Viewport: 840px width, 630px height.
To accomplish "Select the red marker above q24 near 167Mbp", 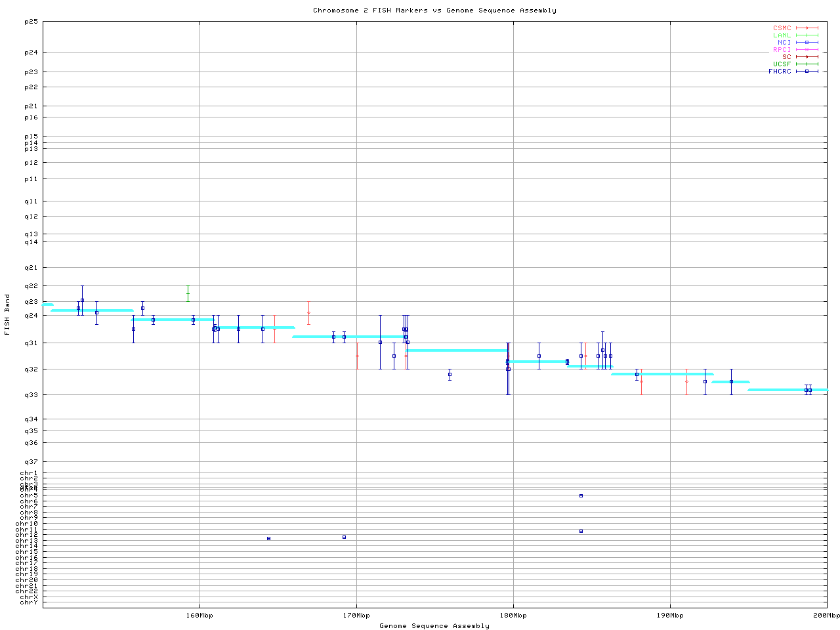I will coord(308,312).
